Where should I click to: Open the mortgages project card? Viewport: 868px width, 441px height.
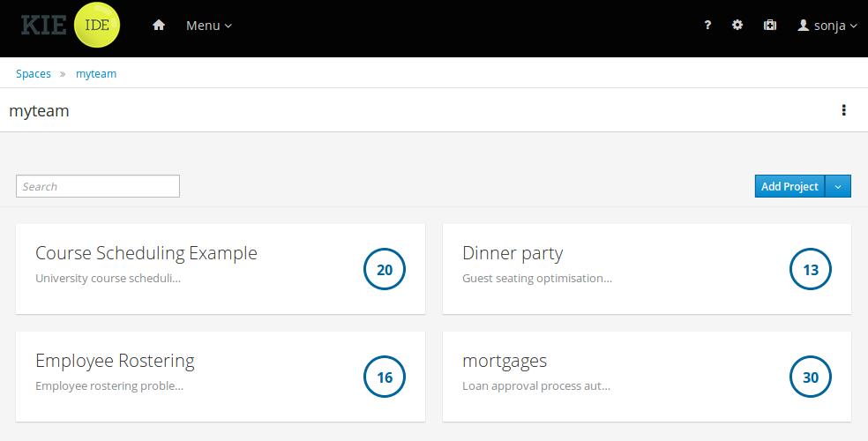pos(505,362)
